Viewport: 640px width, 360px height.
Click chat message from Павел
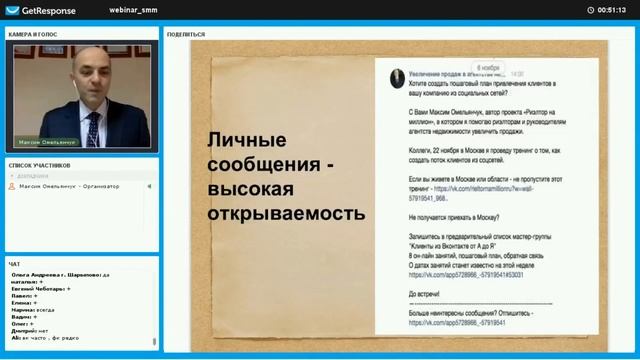(24, 296)
